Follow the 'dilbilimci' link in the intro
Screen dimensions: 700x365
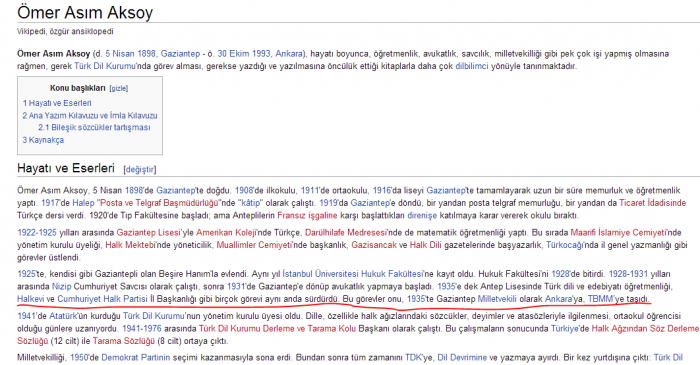pyautogui.click(x=472, y=66)
